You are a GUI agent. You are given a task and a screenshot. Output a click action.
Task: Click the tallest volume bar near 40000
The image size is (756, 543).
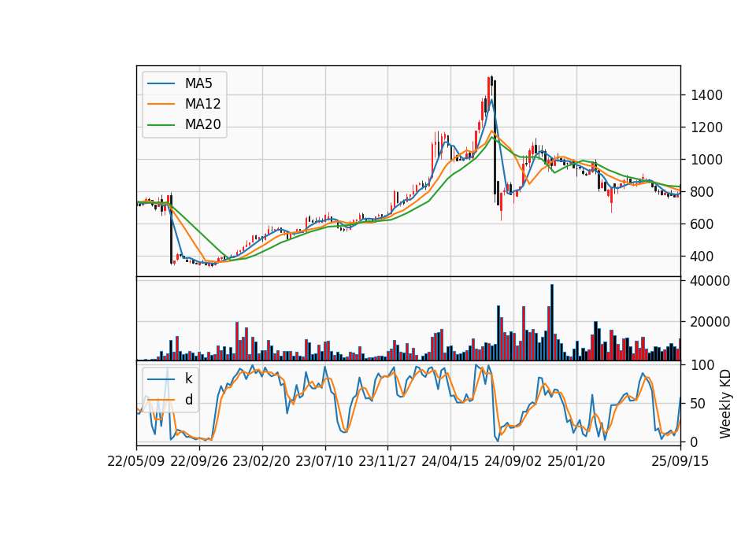552,323
